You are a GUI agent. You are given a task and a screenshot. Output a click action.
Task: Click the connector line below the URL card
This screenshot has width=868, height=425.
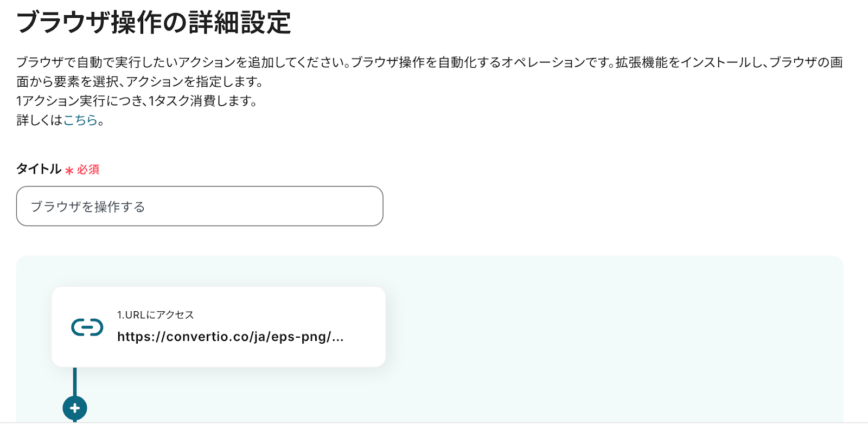coord(75,382)
